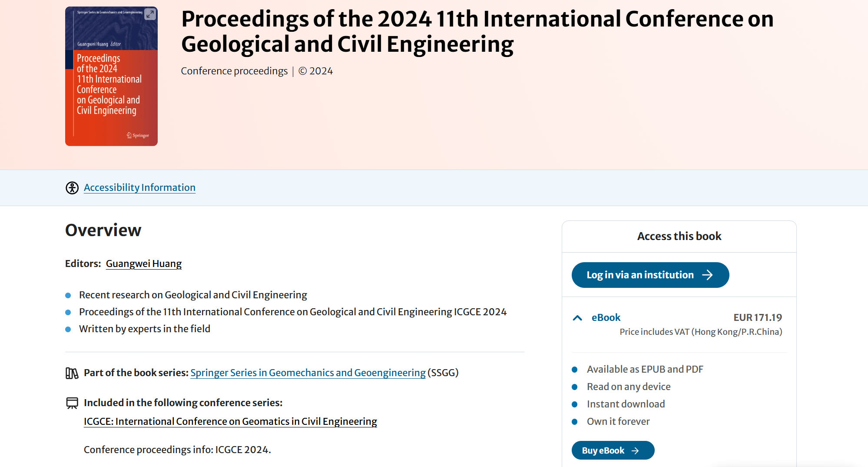Click arrow icon in Buy eBook button
868x467 pixels.
(635, 451)
